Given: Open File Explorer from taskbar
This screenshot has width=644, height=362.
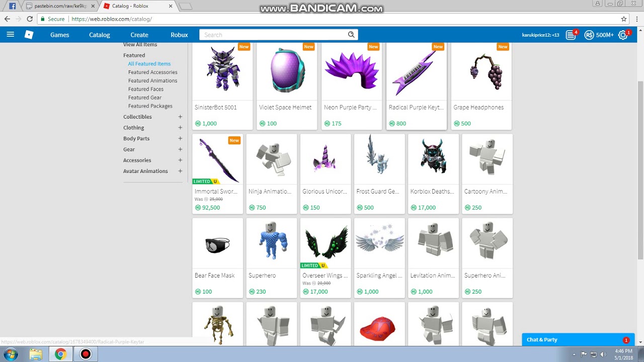Looking at the screenshot, I should 36,354.
